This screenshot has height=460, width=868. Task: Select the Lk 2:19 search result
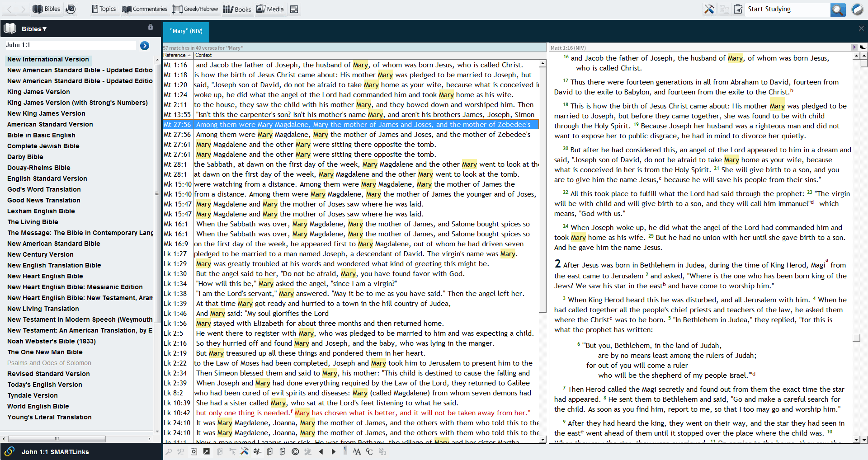tap(351, 353)
